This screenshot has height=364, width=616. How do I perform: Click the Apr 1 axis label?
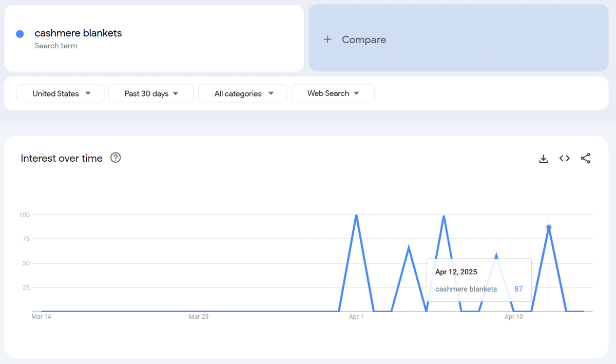(356, 317)
